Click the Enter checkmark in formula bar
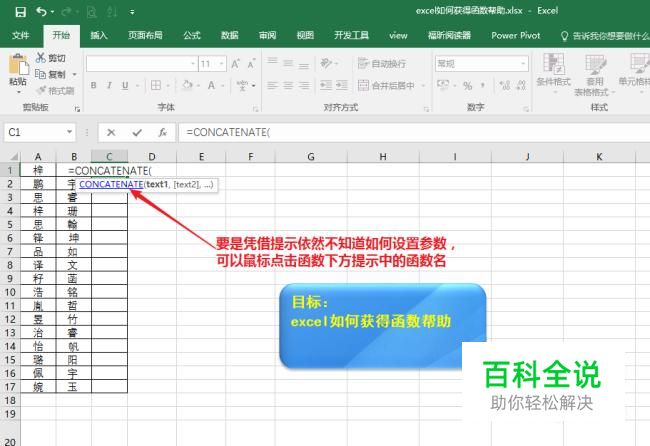 click(x=137, y=133)
